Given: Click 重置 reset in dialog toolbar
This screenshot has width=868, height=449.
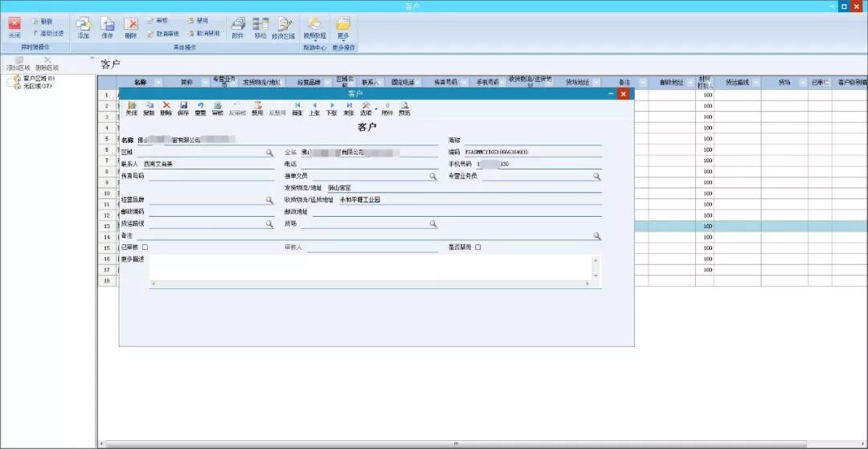Looking at the screenshot, I should (200, 108).
